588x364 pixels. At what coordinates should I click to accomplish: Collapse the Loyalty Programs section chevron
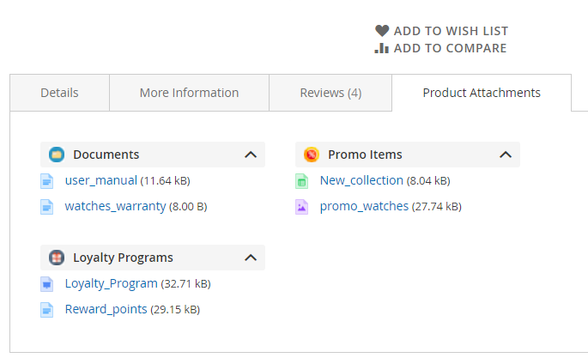click(251, 258)
